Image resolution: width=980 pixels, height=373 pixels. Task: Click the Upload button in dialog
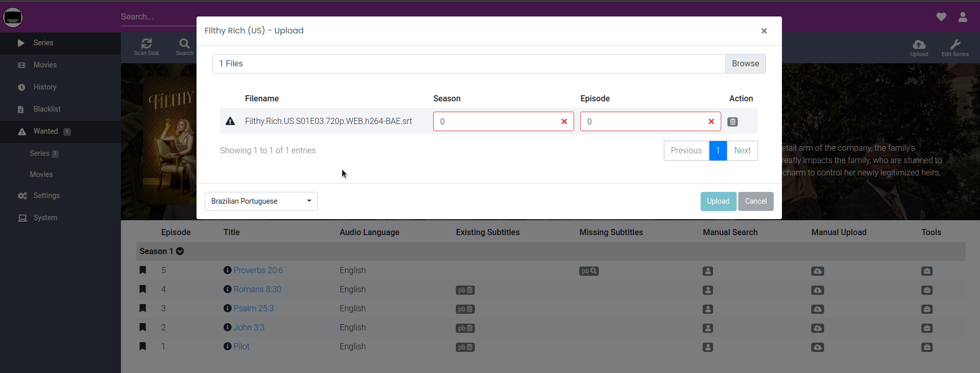(x=718, y=201)
